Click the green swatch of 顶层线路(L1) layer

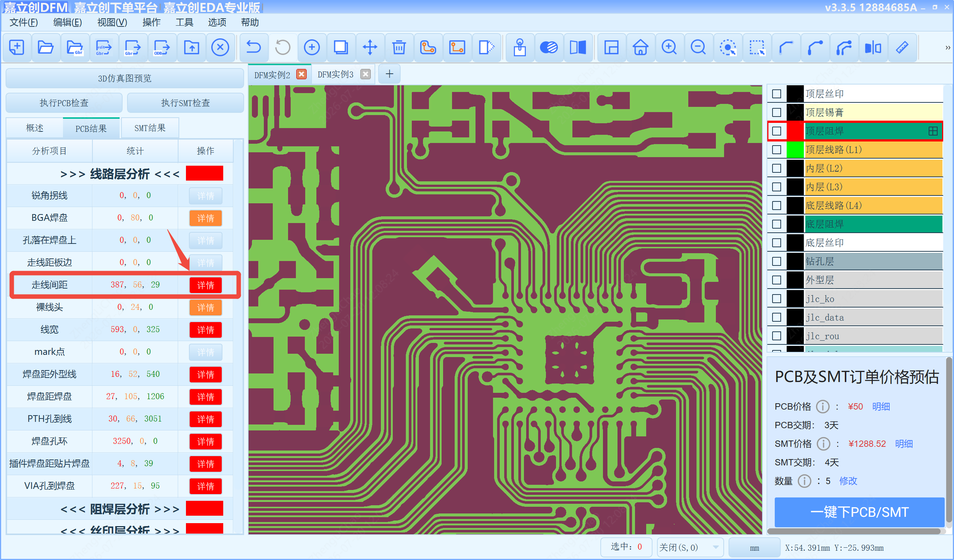795,150
